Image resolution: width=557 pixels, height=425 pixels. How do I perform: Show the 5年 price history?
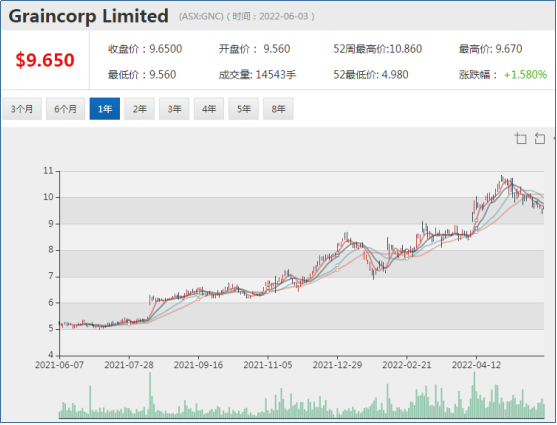(x=244, y=109)
